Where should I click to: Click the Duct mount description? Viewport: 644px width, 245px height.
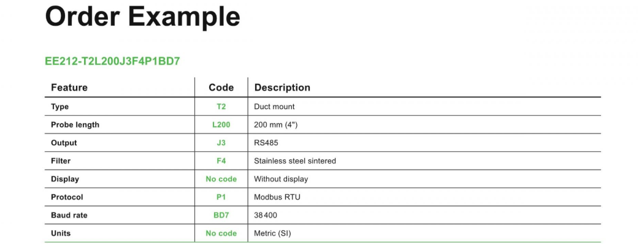[274, 107]
